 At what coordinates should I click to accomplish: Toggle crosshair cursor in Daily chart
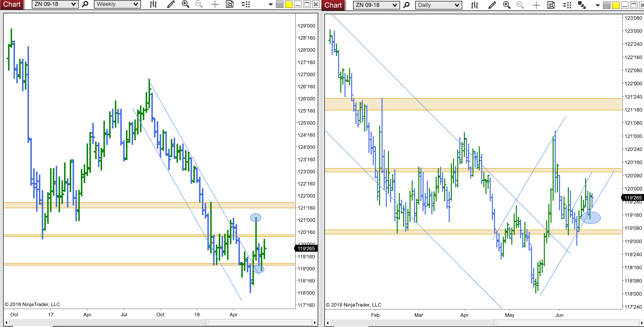click(x=536, y=5)
